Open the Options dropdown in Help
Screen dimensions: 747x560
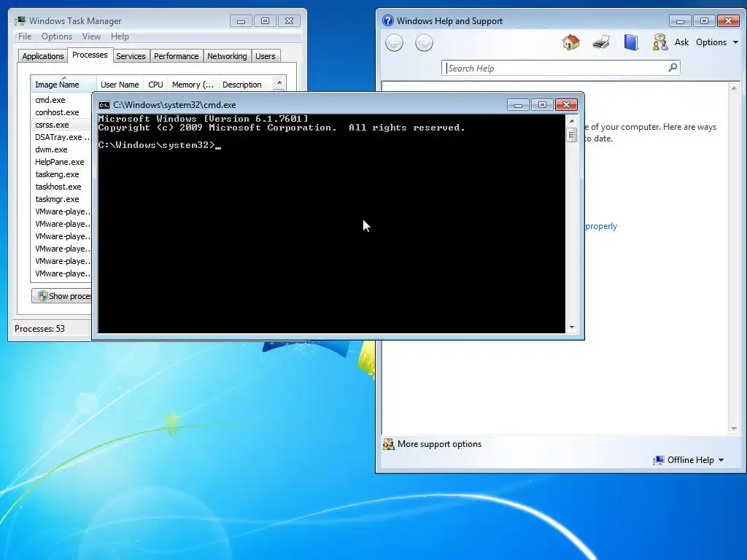[x=716, y=42]
